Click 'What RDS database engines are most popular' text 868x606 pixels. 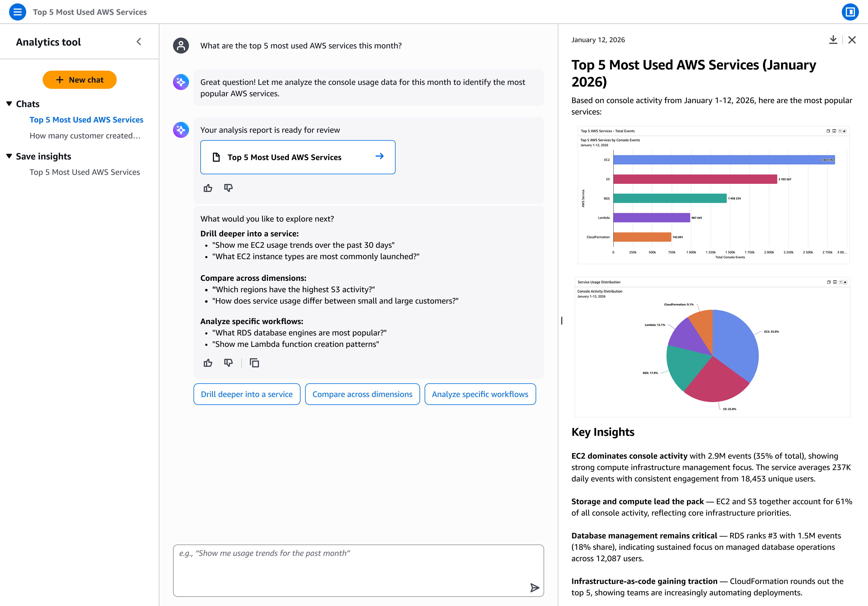point(299,333)
